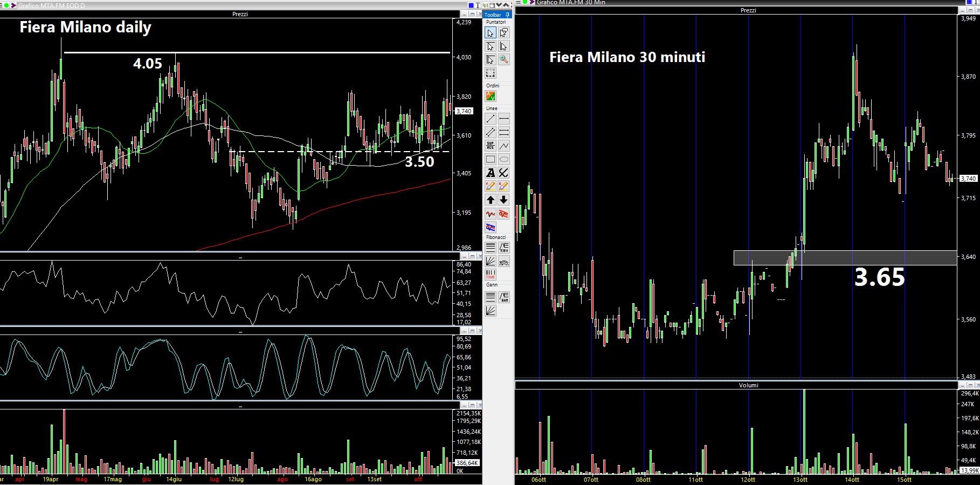This screenshot has width=980, height=485.
Task: Select the text annotation A tool
Action: [x=491, y=173]
